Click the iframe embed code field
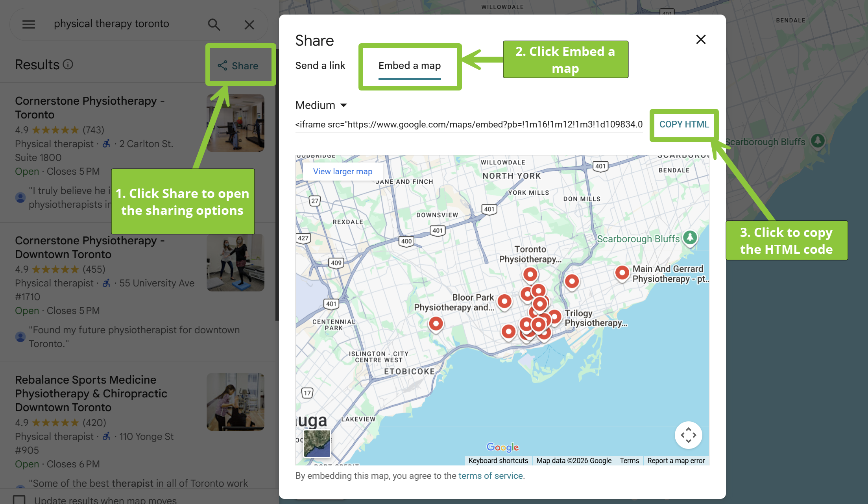The image size is (868, 504). (469, 124)
